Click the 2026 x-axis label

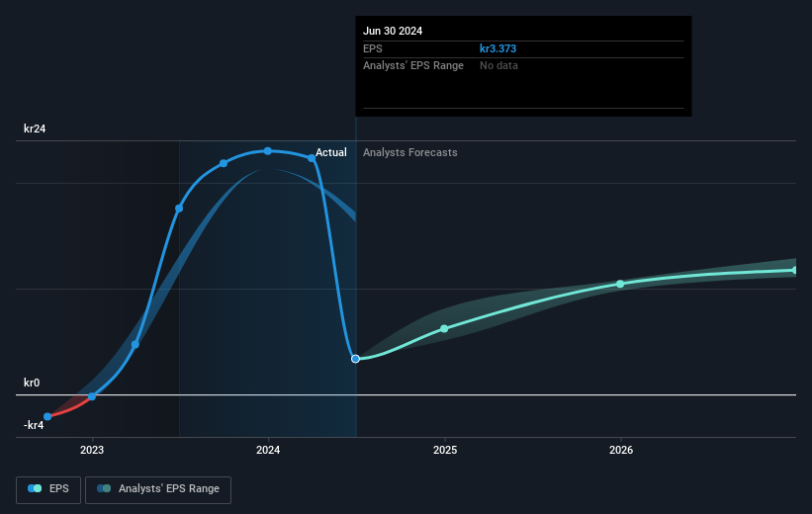[621, 450]
